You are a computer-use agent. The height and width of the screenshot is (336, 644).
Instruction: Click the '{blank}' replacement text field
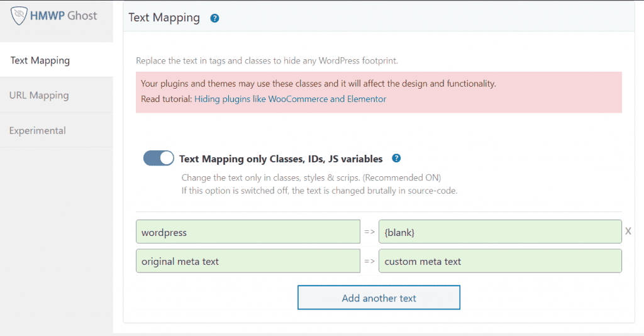pos(500,232)
